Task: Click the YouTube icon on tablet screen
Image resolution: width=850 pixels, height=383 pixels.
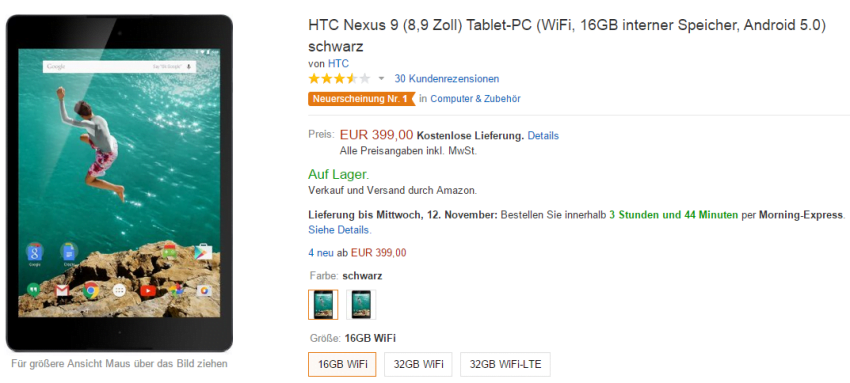Action: click(x=148, y=291)
